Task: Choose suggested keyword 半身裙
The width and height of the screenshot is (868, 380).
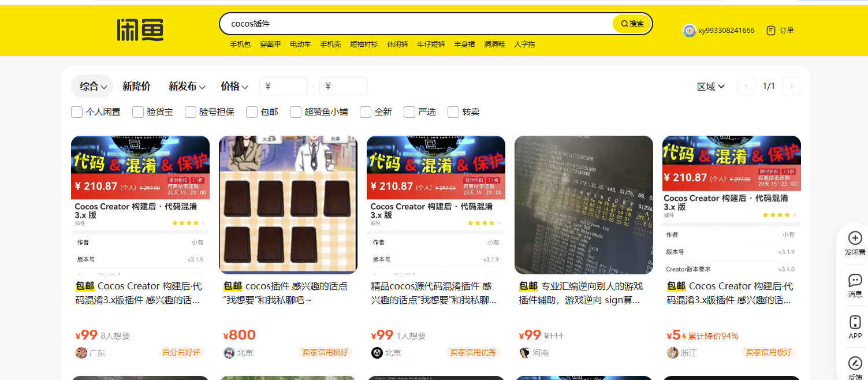Action: [464, 44]
